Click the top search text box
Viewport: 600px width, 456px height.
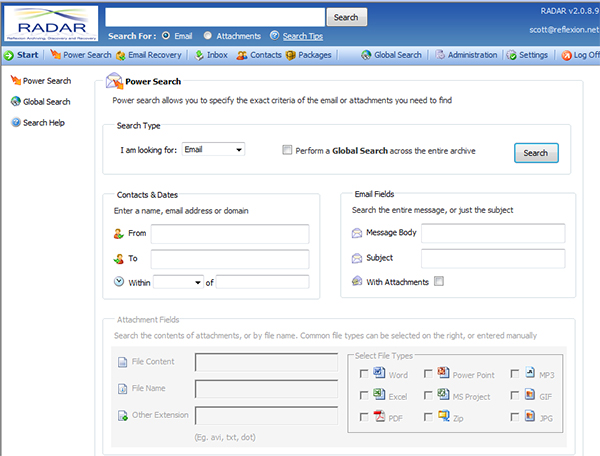click(x=215, y=17)
